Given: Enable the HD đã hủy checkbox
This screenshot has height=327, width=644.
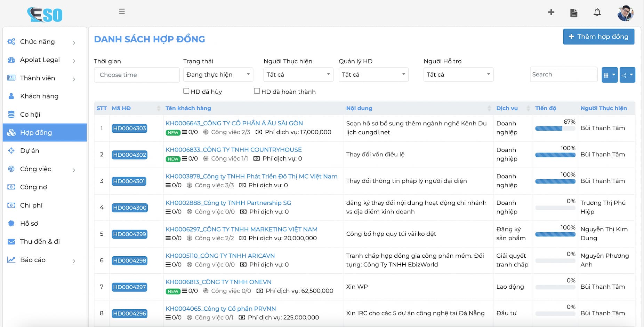Looking at the screenshot, I should point(186,91).
